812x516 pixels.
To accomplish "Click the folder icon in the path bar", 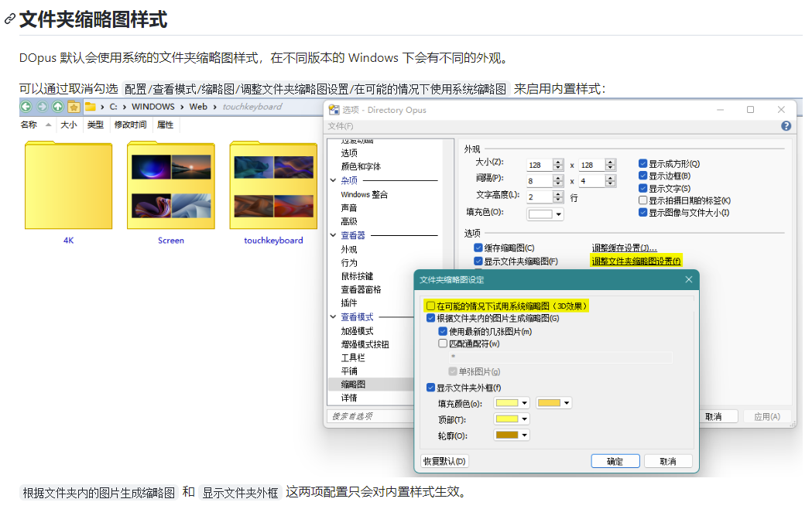I will click(x=90, y=107).
